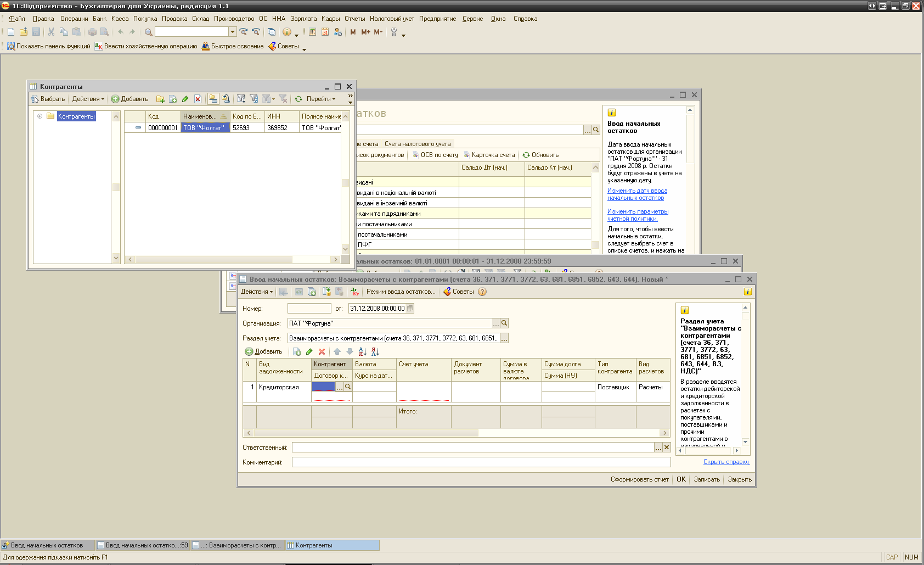The height and width of the screenshot is (565, 924).
Task: Click ellipsis selector in Ответственный field
Action: coord(658,447)
